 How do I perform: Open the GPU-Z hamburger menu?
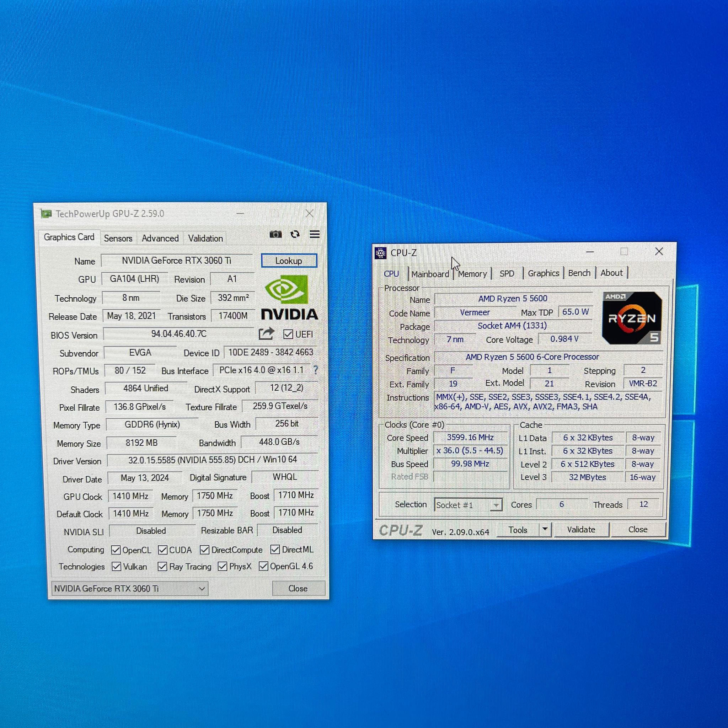click(x=315, y=234)
